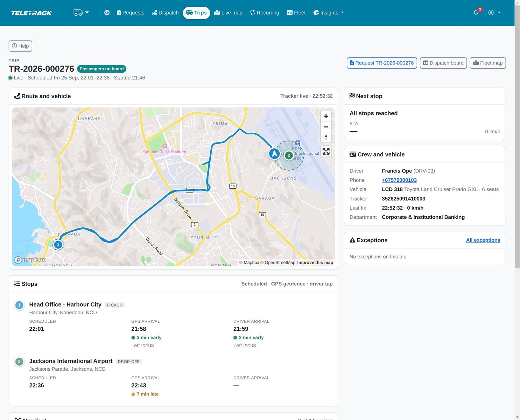
Task: Open Improve this map link
Action: [x=315, y=262]
